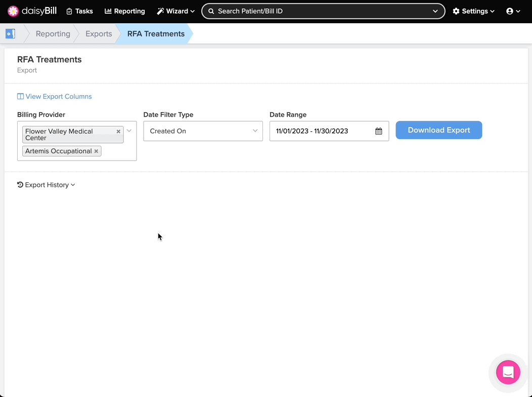Open the Wizard menu
The height and width of the screenshot is (397, 532).
[x=175, y=11]
